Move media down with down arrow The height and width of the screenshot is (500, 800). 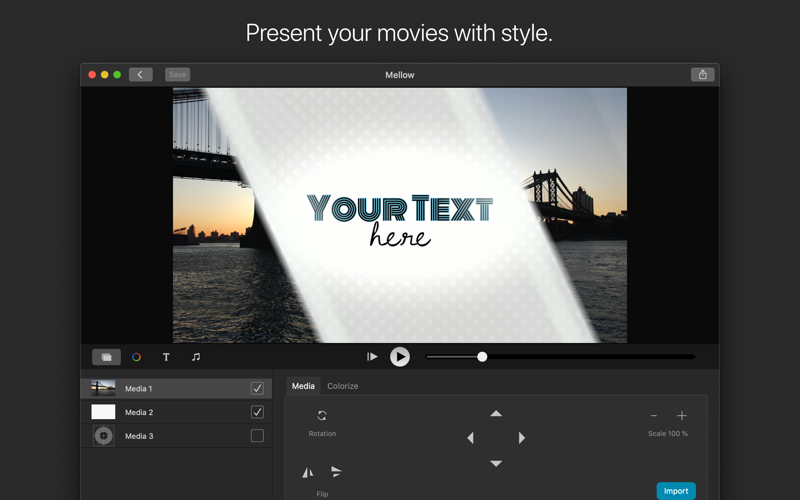click(496, 463)
